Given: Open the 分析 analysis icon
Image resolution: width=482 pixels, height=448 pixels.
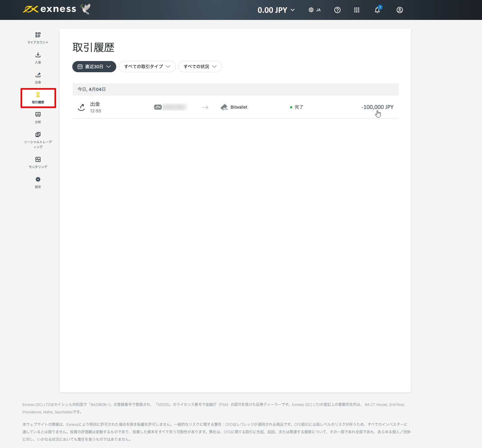Looking at the screenshot, I should click(38, 115).
